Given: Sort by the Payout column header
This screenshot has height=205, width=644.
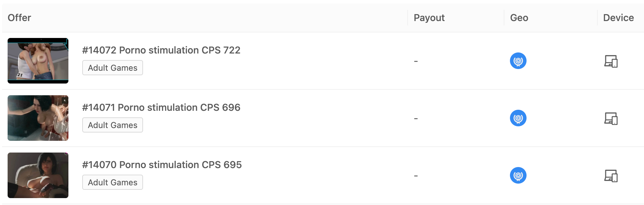Looking at the screenshot, I should pyautogui.click(x=429, y=18).
